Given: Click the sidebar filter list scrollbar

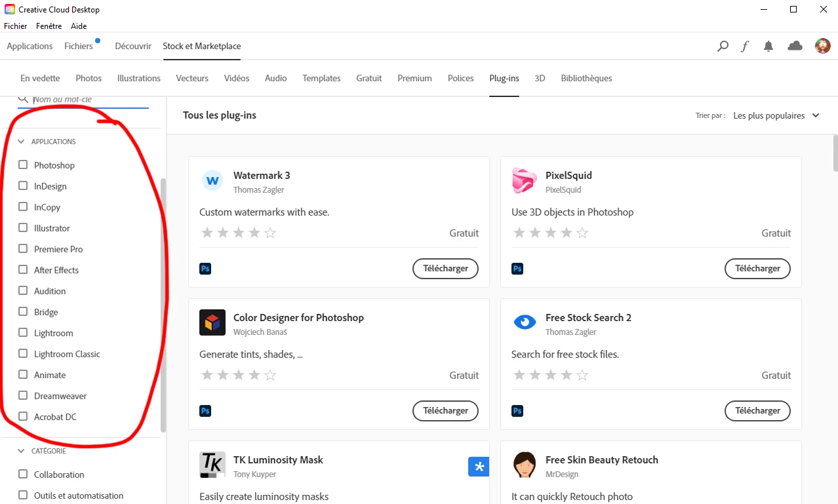Looking at the screenshot, I should [163, 305].
